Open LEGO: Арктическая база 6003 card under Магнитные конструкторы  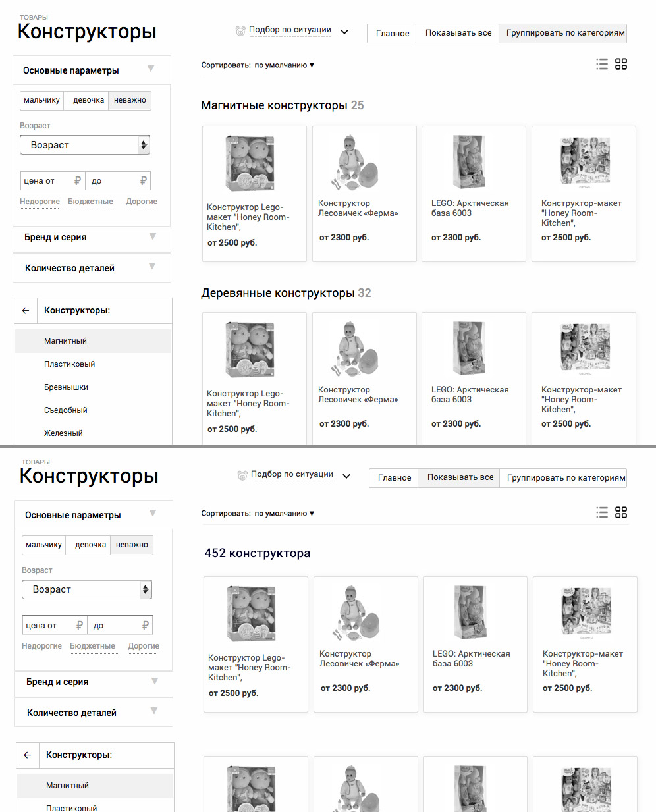click(x=474, y=194)
